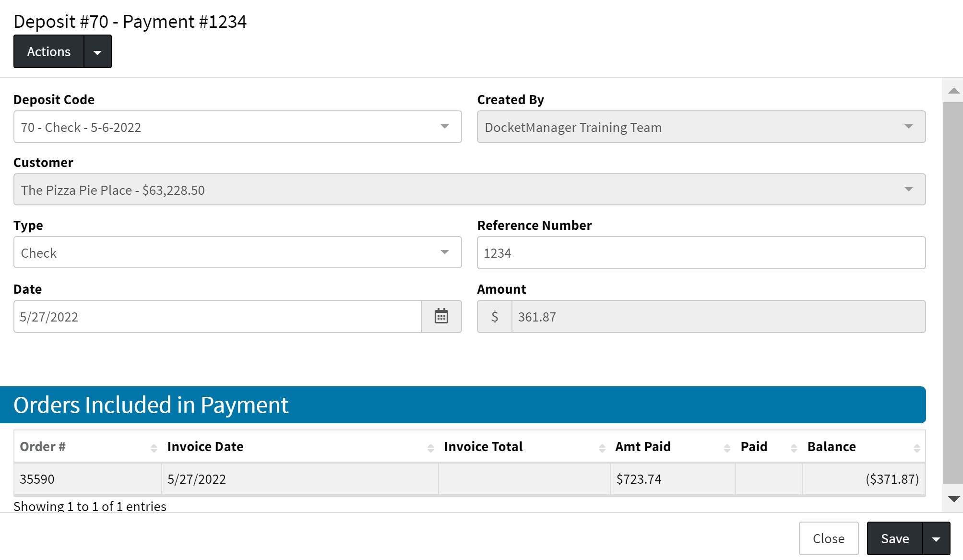Click scrollbar up arrow
The image size is (963, 560).
953,91
